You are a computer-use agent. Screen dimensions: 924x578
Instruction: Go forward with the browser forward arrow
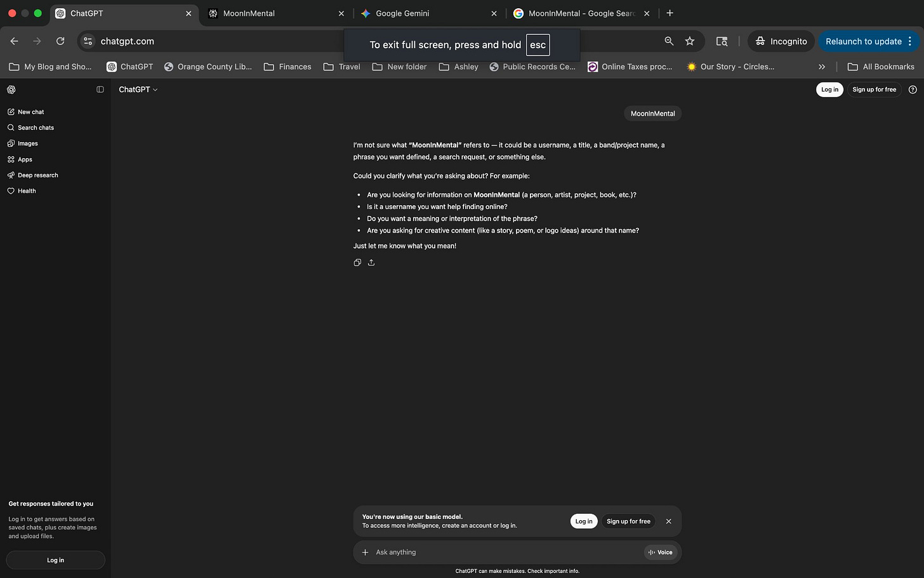click(x=37, y=41)
